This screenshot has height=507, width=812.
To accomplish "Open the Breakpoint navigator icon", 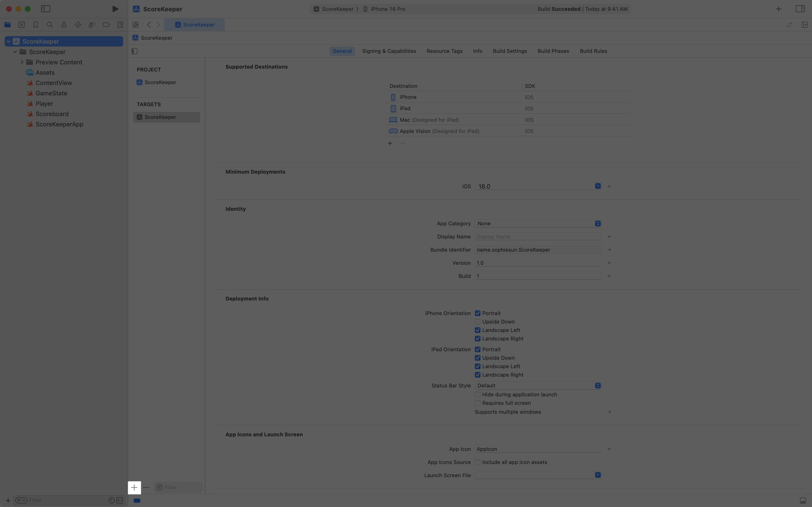I will (106, 25).
